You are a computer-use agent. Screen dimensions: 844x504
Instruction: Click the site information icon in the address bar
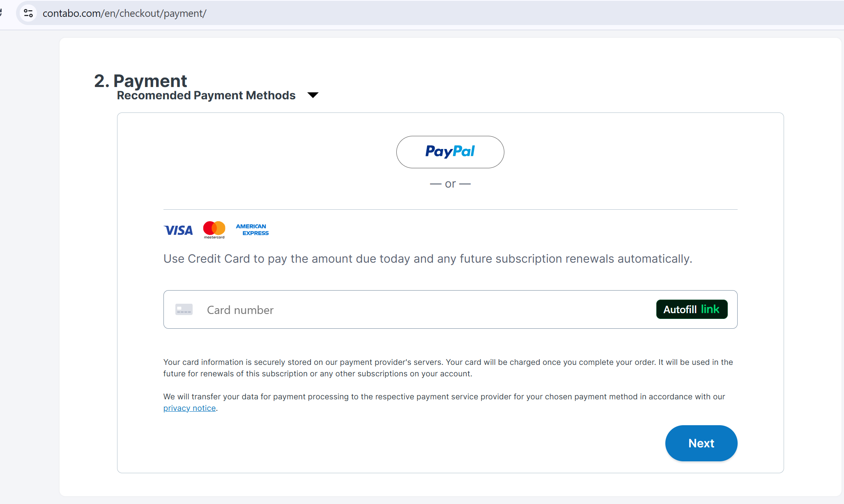click(28, 13)
